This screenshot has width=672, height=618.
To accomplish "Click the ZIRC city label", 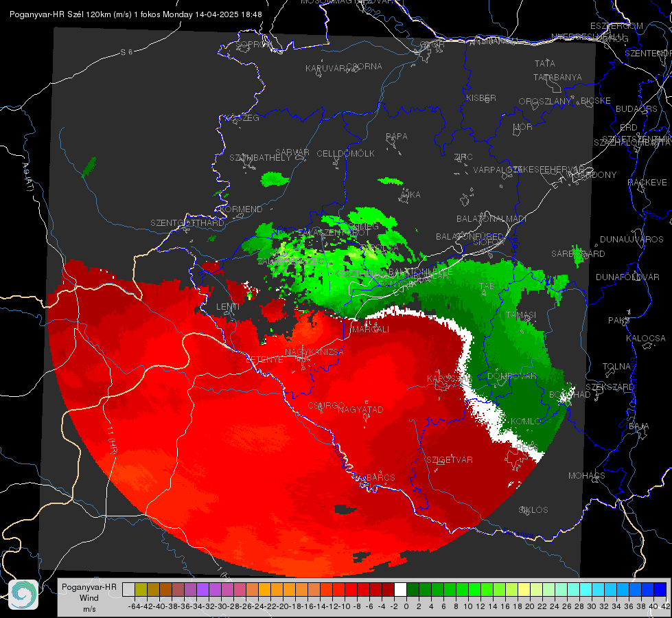I will 463,157.
